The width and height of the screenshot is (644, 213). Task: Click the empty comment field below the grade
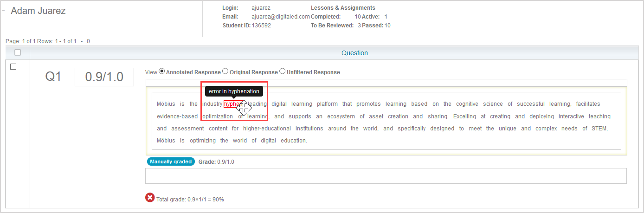386,176
